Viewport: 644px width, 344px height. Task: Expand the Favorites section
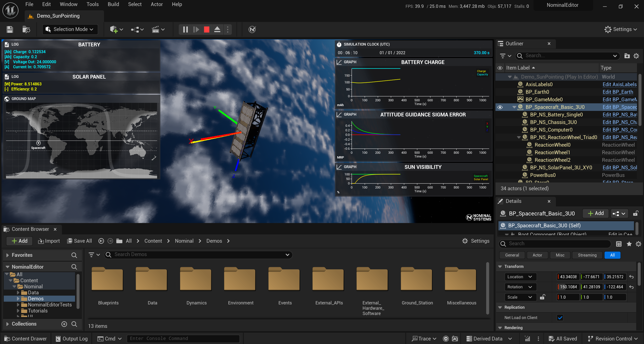pyautogui.click(x=7, y=255)
